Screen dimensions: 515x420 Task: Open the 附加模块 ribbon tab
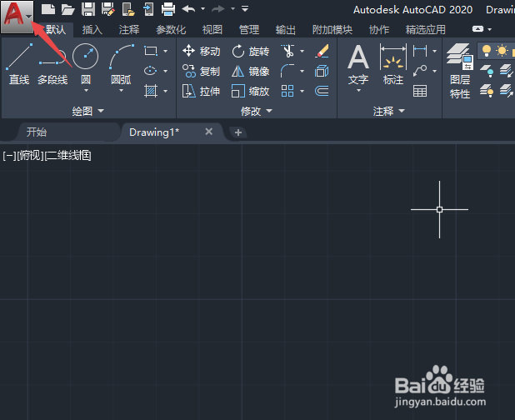332,30
